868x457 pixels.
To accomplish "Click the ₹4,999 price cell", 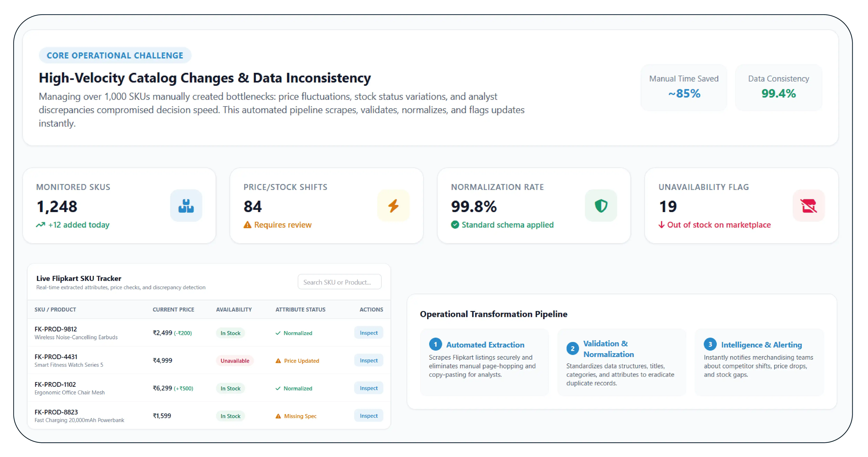I will (x=162, y=360).
